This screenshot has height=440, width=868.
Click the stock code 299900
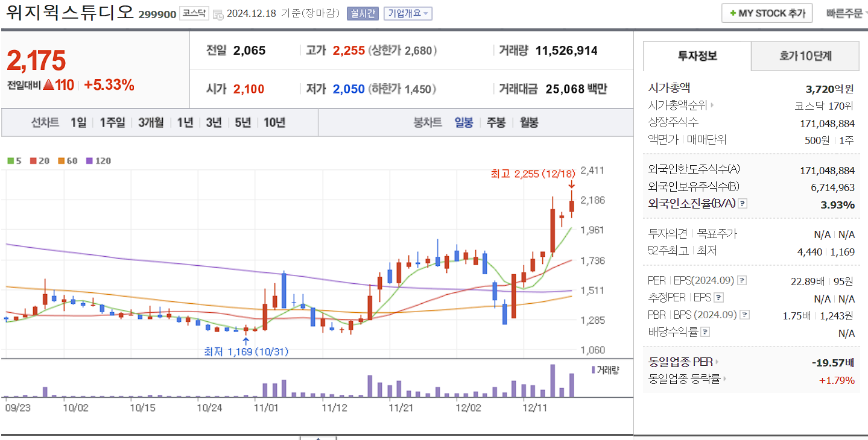(157, 14)
